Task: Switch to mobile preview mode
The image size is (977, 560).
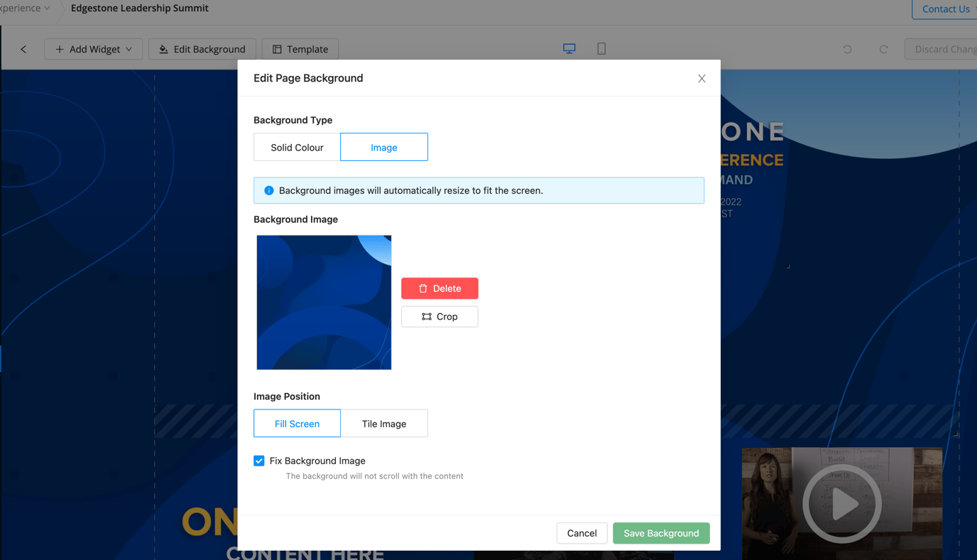Action: point(601,48)
